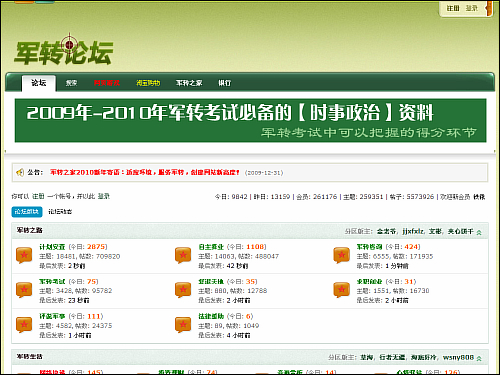Click the 帖子: 5573926 statistic

pyautogui.click(x=412, y=197)
